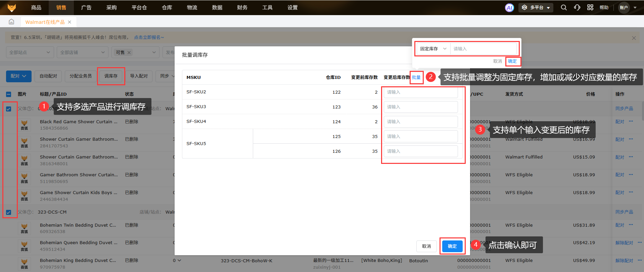Viewport: 644px width, 272px height.
Task: Cancel the 批量调库存 dialog
Action: 426,246
